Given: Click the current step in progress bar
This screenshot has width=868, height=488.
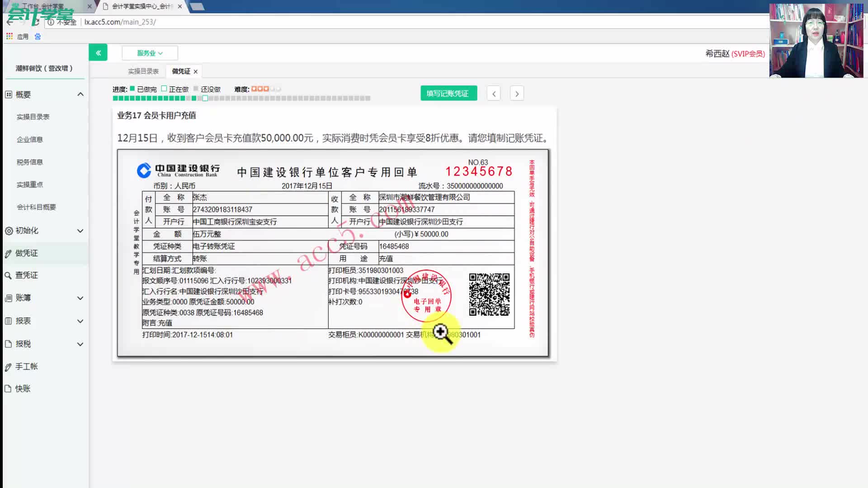Looking at the screenshot, I should (x=205, y=98).
